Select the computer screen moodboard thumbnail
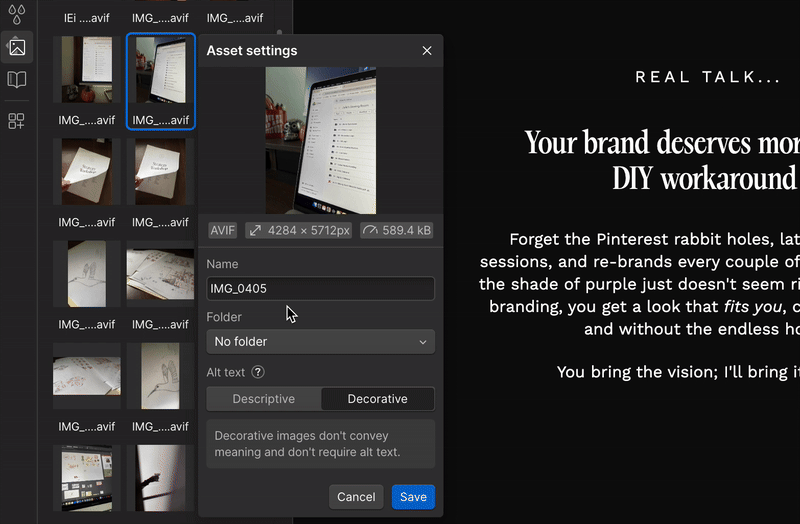The height and width of the screenshot is (524, 800). (87, 478)
